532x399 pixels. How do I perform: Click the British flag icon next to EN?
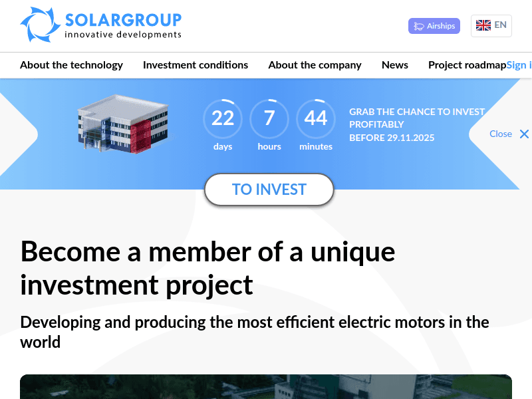click(x=483, y=25)
